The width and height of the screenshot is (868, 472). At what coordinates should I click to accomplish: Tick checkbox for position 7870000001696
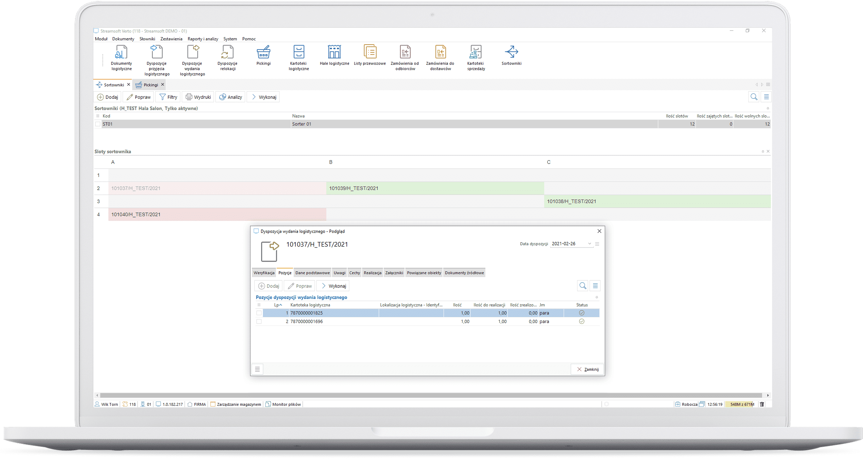pyautogui.click(x=259, y=322)
